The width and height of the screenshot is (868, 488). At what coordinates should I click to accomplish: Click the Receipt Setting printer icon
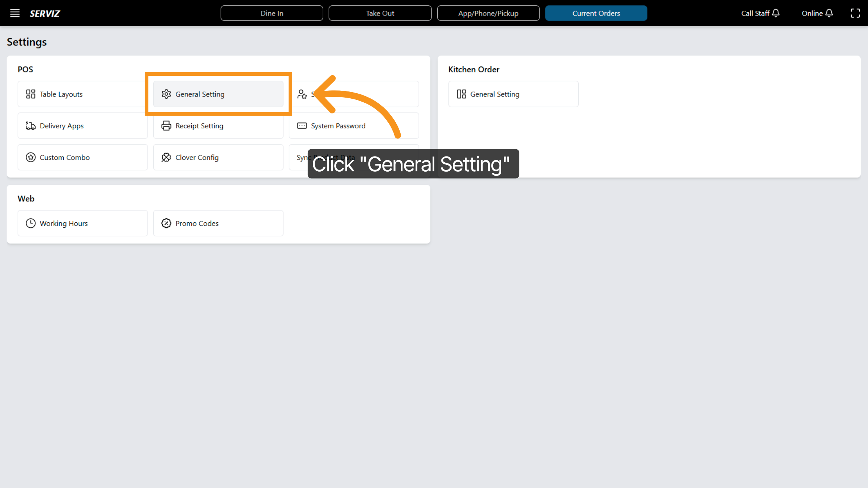point(166,125)
